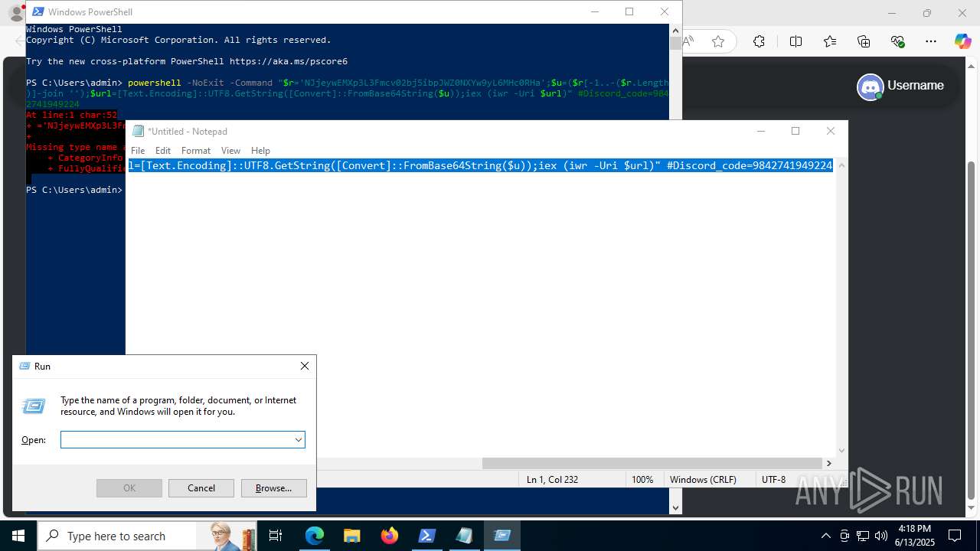Click the PowerShell title bar icon
Screen dimensions: 980x551
coord(38,12)
